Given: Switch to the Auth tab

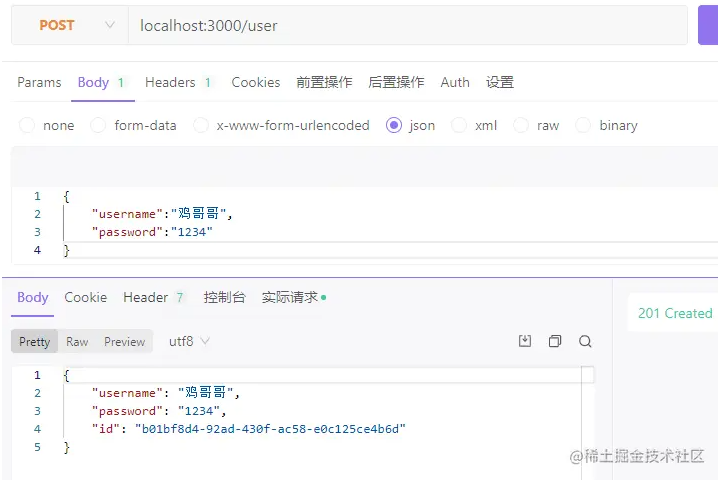Looking at the screenshot, I should (x=455, y=82).
